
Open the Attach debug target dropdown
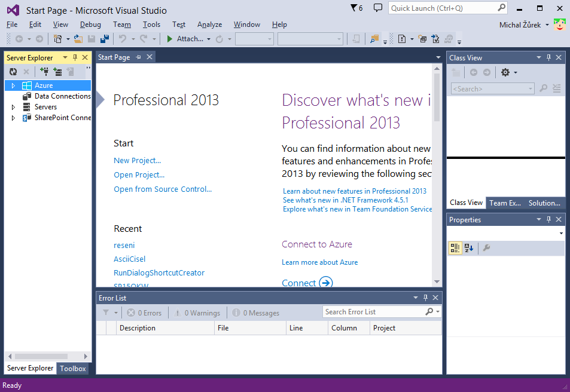pyautogui.click(x=208, y=39)
